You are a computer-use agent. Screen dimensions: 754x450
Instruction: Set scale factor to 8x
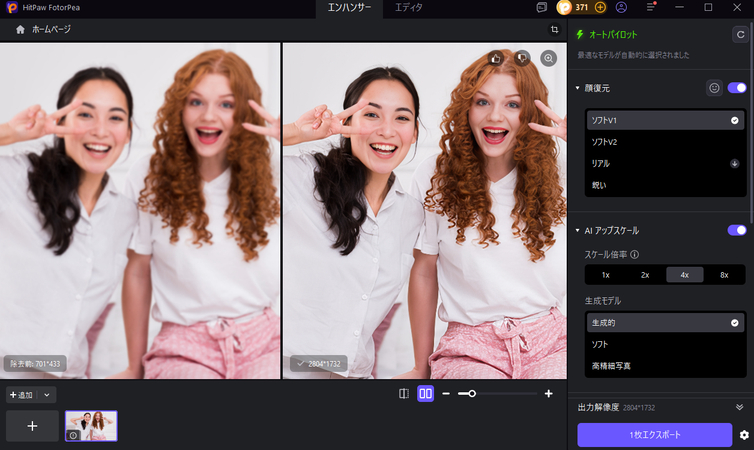pos(724,275)
